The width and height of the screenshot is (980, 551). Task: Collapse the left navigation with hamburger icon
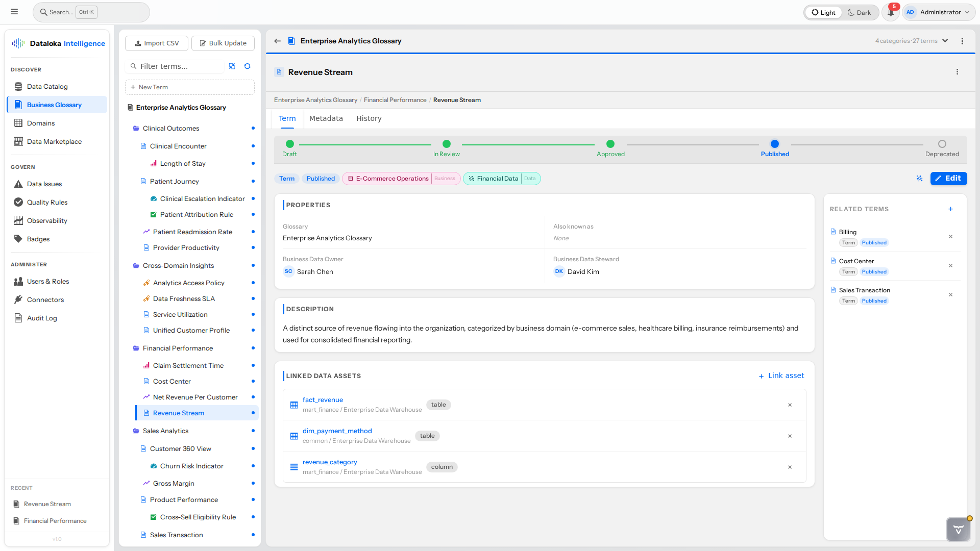pyautogui.click(x=14, y=11)
